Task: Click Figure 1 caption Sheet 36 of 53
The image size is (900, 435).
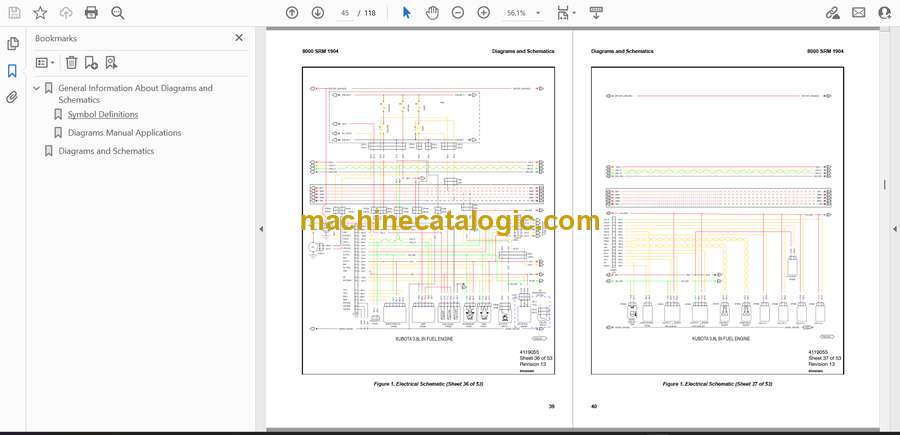Action: click(428, 383)
